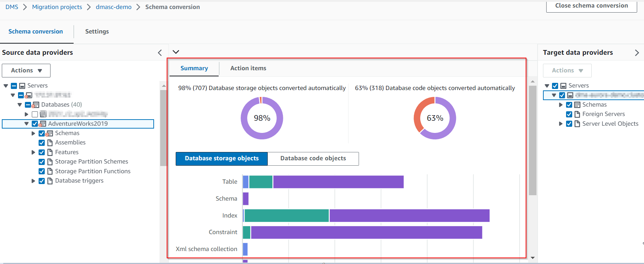The image size is (644, 264).
Task: Collapse the Databases (40) tree node
Action: click(x=20, y=105)
